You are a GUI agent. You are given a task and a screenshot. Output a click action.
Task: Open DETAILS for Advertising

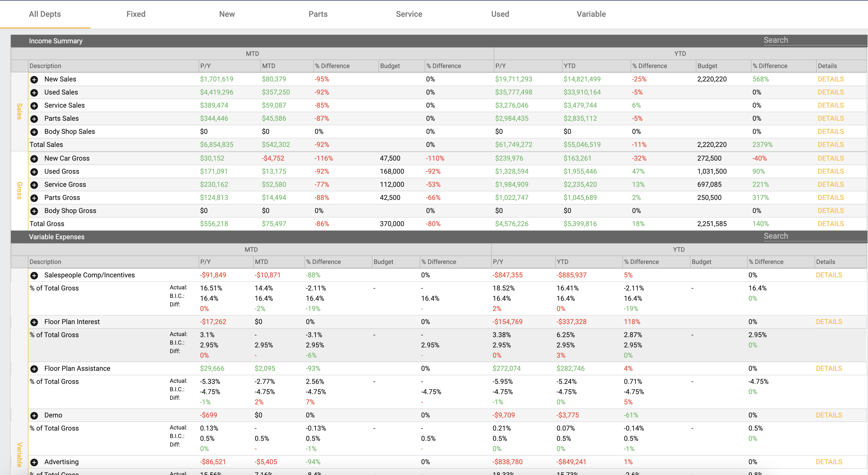[829, 462]
